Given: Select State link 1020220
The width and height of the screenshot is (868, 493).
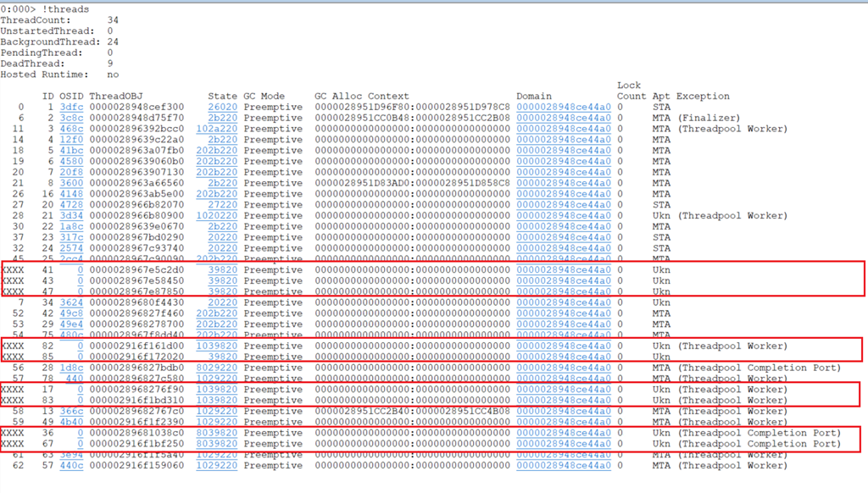Looking at the screenshot, I should (x=217, y=216).
